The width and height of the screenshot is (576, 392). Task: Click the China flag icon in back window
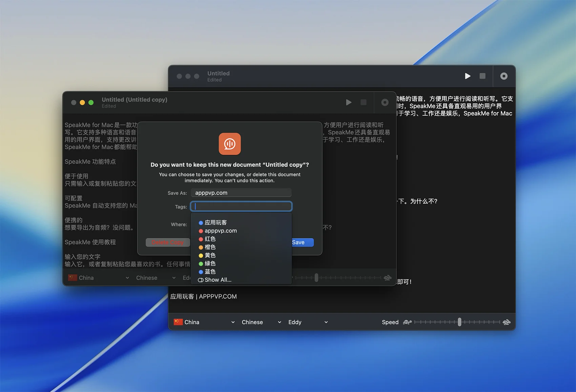[x=178, y=322]
